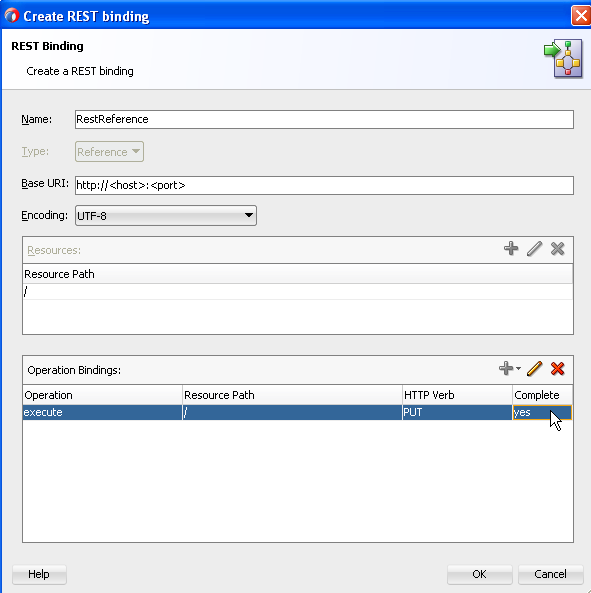Close the Create REST binding dialog

pyautogui.click(x=580, y=16)
